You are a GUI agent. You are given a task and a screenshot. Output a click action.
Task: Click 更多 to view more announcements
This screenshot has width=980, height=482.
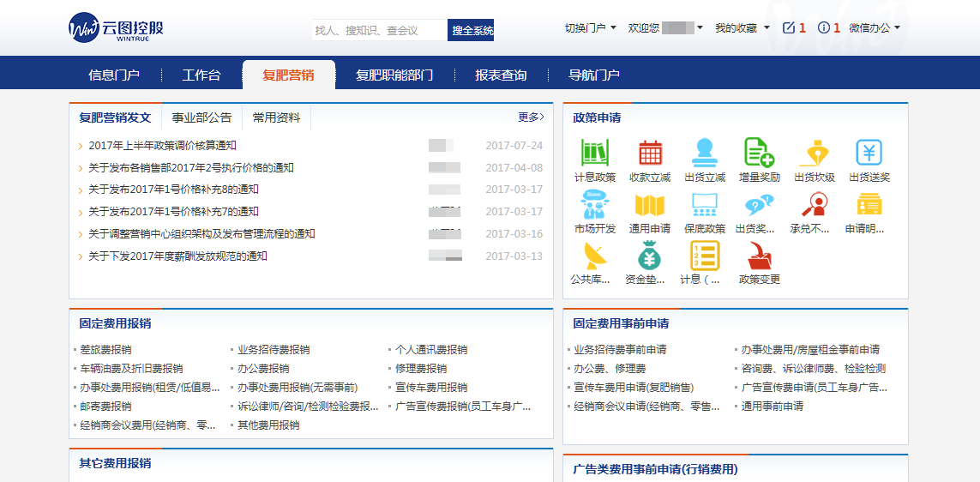pyautogui.click(x=531, y=117)
